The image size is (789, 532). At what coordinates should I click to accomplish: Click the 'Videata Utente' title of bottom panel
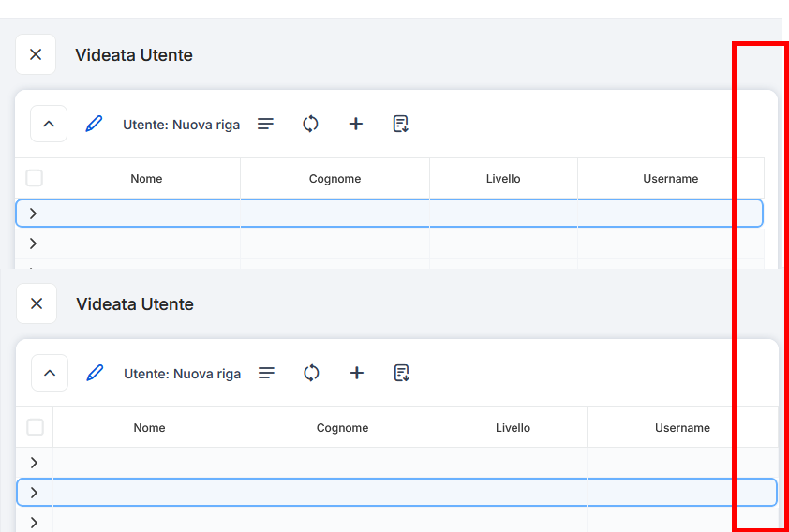pyautogui.click(x=135, y=304)
